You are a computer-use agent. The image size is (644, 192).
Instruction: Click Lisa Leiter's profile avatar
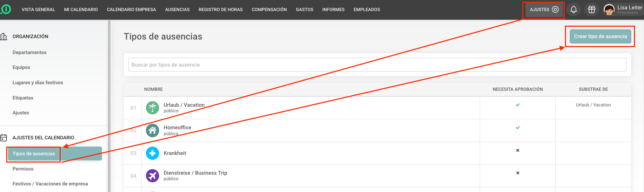pyautogui.click(x=609, y=9)
